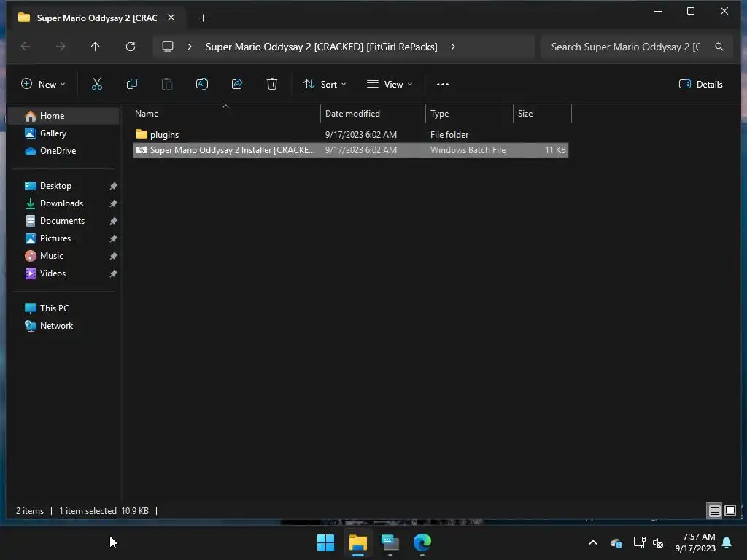Expand chevron after This PC icon in address bar
The width and height of the screenshot is (747, 560).
pyautogui.click(x=190, y=47)
